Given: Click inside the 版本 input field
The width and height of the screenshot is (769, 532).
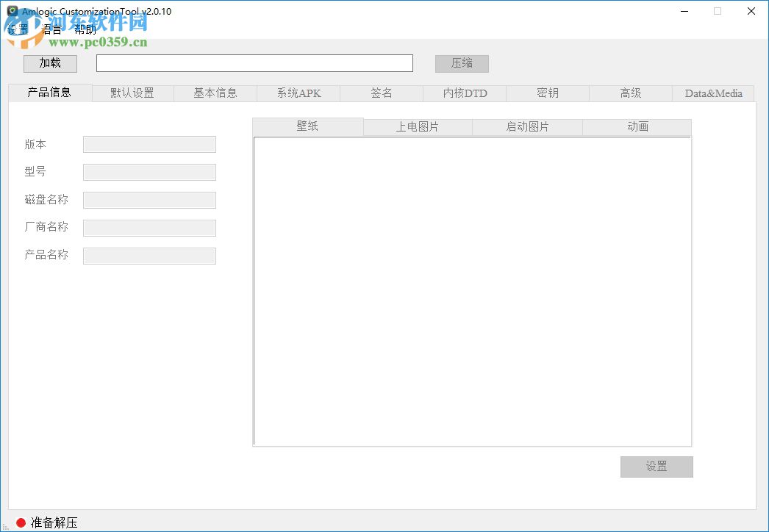Looking at the screenshot, I should click(149, 144).
